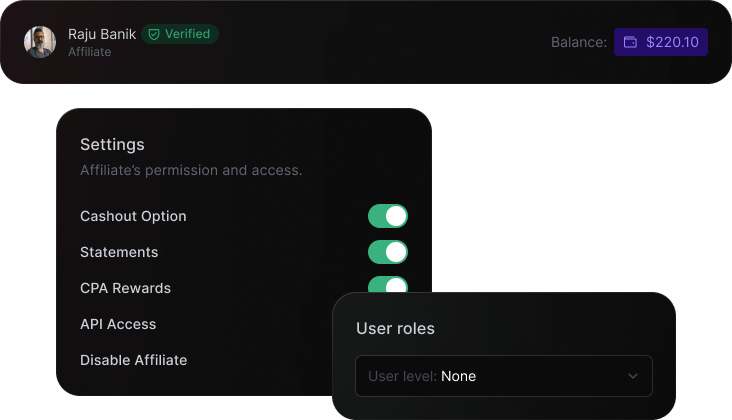Viewport: 732px width, 420px height.
Task: Click the User roles heading
Action: [395, 328]
